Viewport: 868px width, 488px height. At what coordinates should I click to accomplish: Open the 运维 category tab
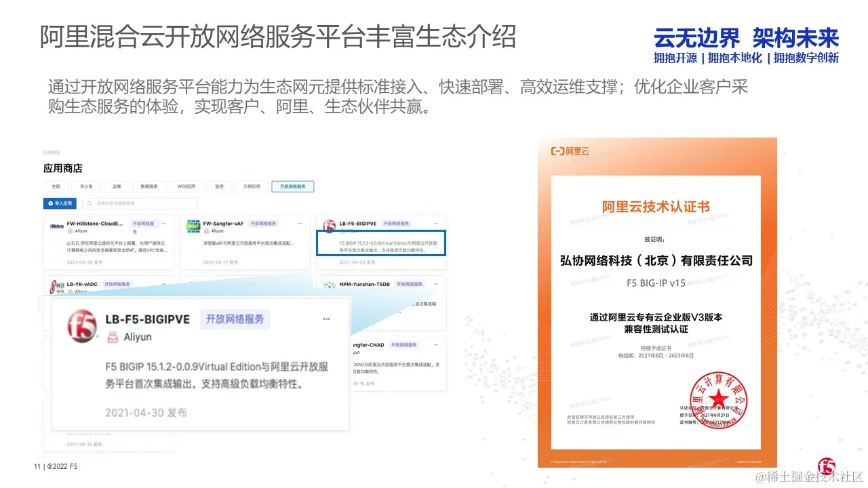(117, 186)
